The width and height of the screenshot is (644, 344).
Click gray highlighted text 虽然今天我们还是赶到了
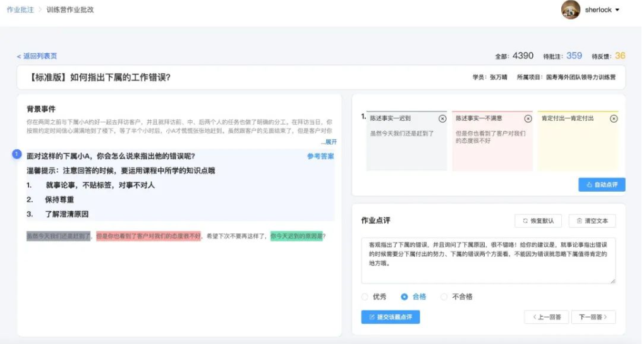59,236
